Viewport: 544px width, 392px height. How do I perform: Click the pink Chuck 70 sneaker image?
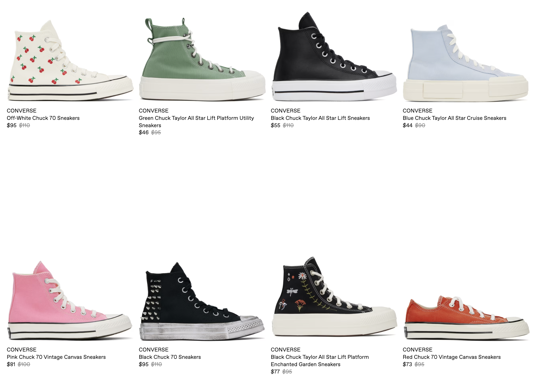(70, 300)
